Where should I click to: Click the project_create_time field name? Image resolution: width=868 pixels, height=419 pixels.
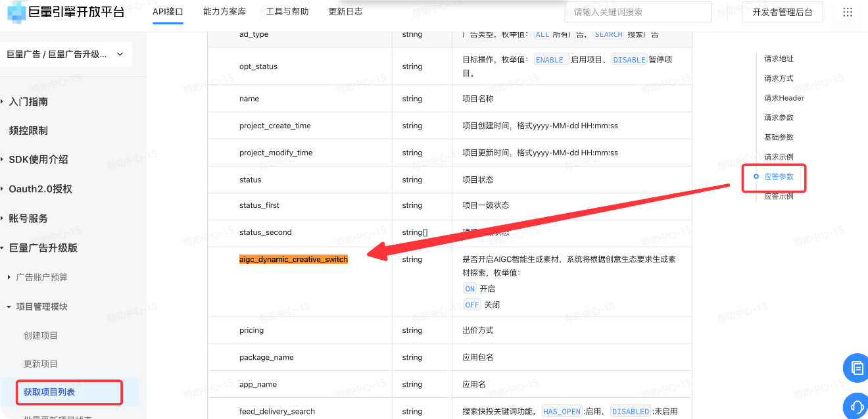[x=275, y=126]
